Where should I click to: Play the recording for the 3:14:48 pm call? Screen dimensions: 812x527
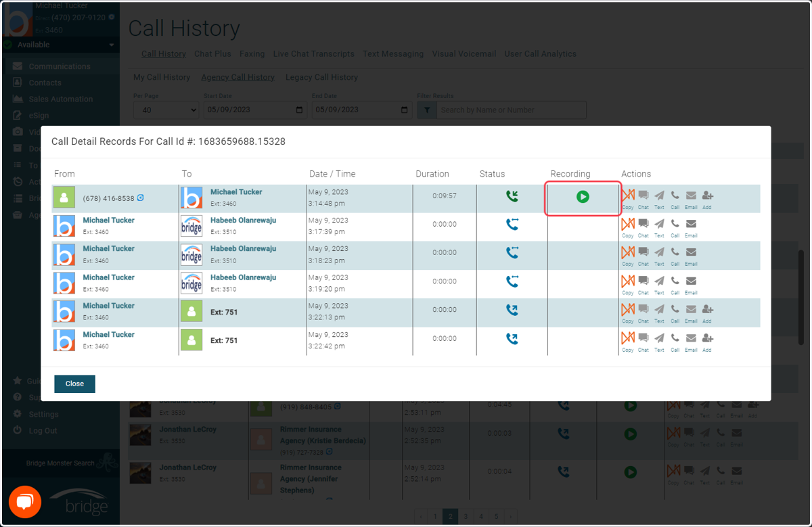pyautogui.click(x=583, y=197)
